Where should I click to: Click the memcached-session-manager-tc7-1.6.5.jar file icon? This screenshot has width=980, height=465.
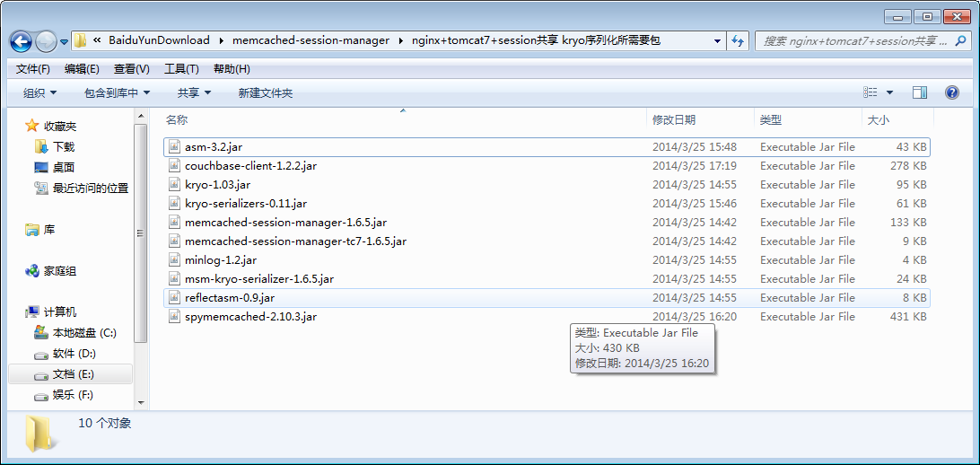click(174, 241)
